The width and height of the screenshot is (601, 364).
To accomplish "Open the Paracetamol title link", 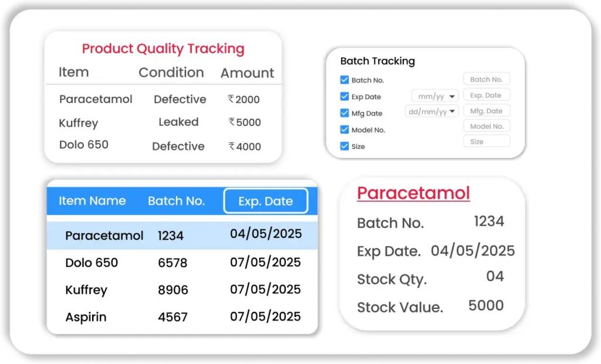I will 413,193.
